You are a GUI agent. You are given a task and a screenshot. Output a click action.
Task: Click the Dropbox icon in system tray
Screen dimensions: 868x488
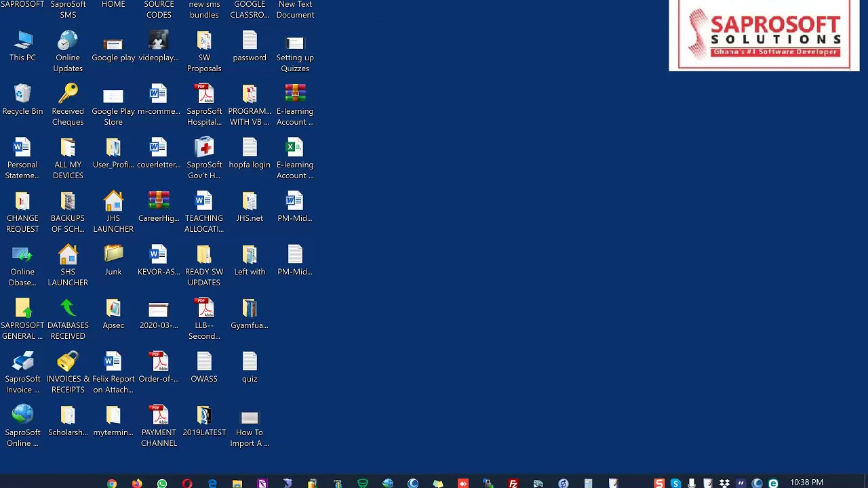click(x=724, y=483)
